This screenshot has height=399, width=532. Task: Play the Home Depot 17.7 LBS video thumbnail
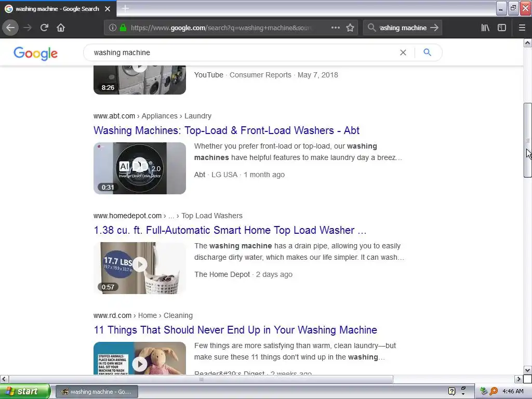pyautogui.click(x=140, y=268)
